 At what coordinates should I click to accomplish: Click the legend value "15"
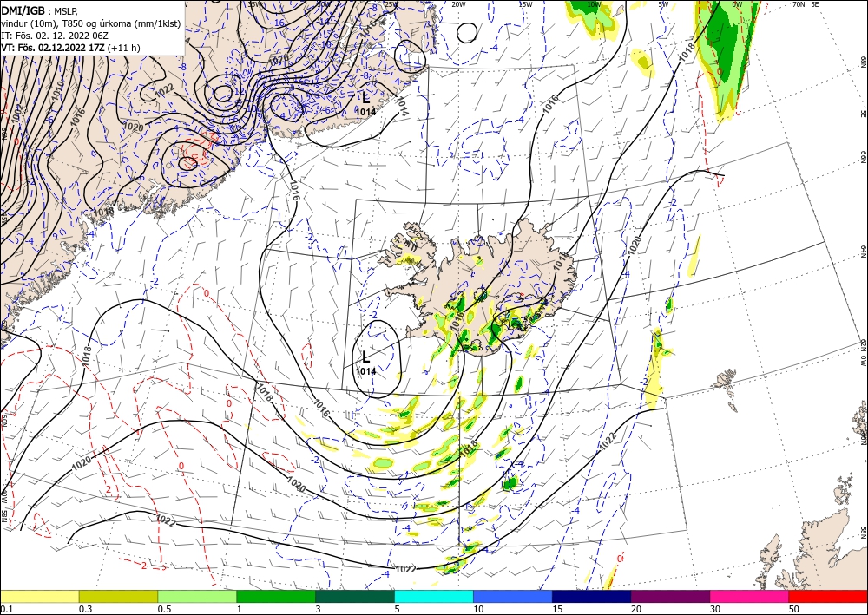(x=557, y=609)
